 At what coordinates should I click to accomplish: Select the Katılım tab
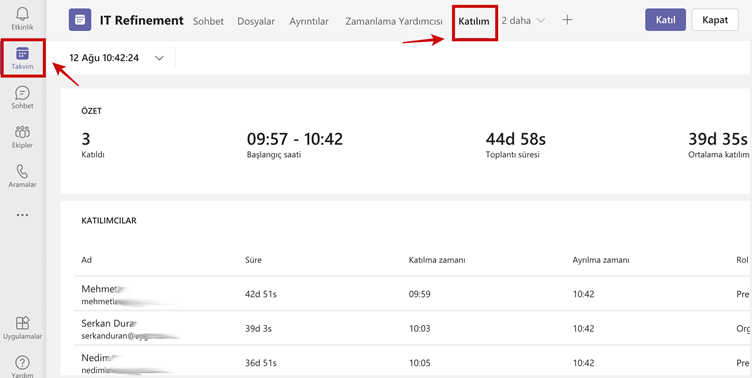click(474, 21)
